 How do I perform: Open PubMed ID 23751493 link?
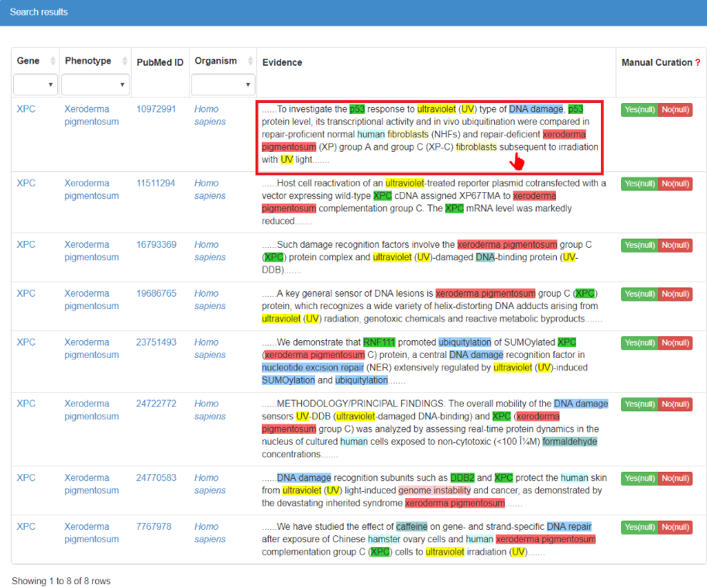point(156,342)
